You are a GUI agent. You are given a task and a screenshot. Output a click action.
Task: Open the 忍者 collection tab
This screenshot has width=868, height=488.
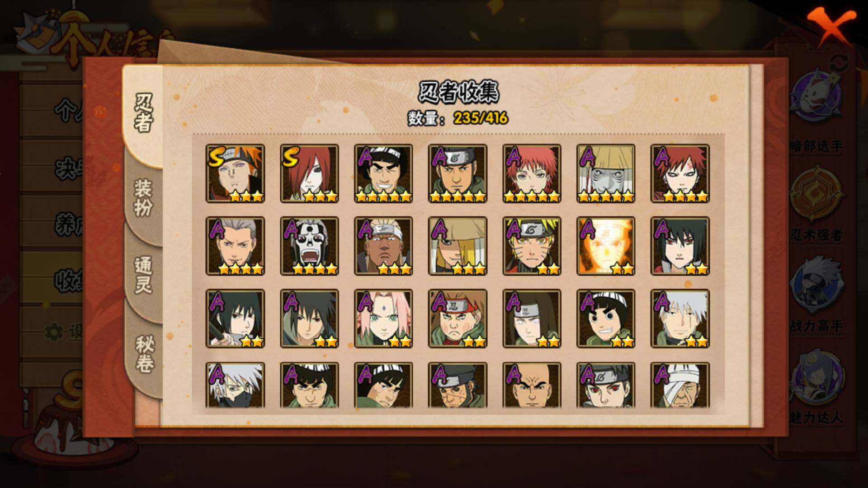point(144,113)
